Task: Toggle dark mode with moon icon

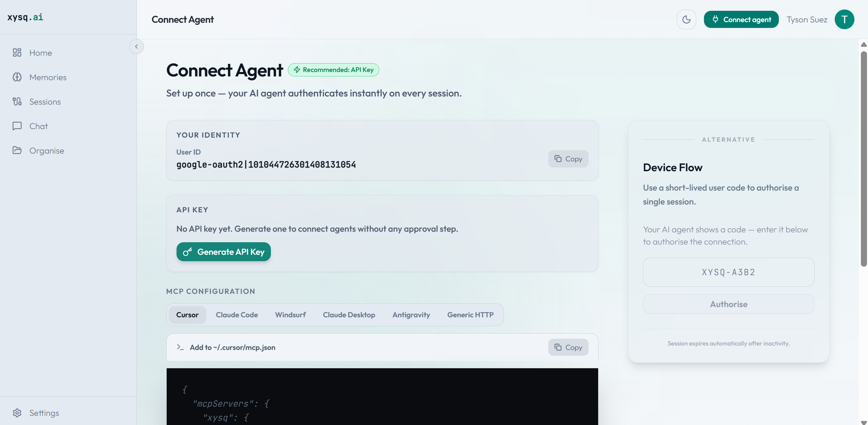Action: click(x=686, y=20)
